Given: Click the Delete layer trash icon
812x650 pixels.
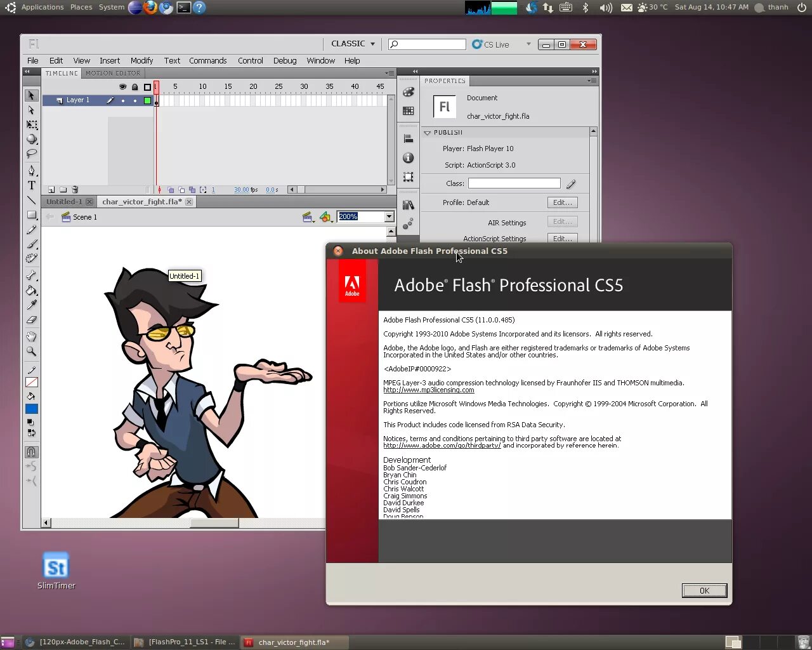Looking at the screenshot, I should [x=75, y=190].
